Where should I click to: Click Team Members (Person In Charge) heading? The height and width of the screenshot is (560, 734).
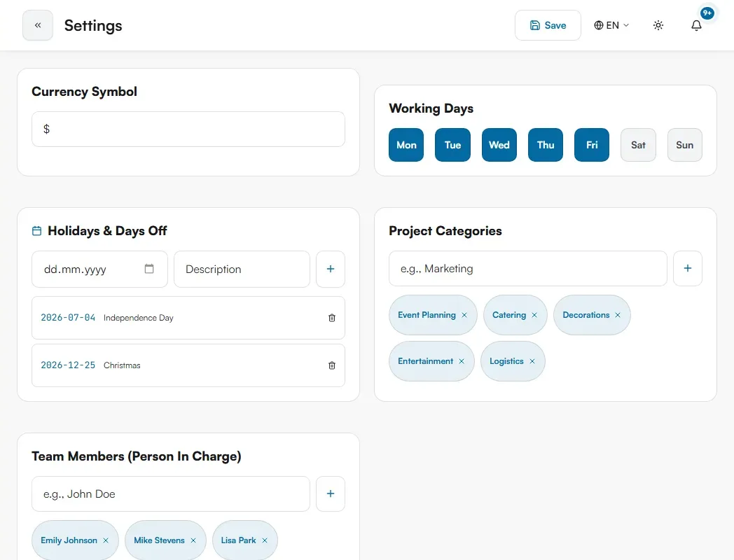[x=136, y=456]
